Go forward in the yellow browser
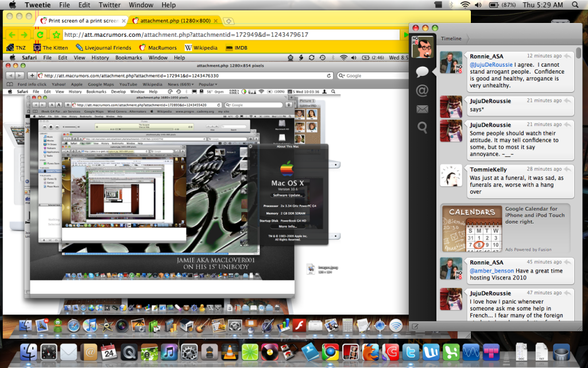 click(24, 35)
